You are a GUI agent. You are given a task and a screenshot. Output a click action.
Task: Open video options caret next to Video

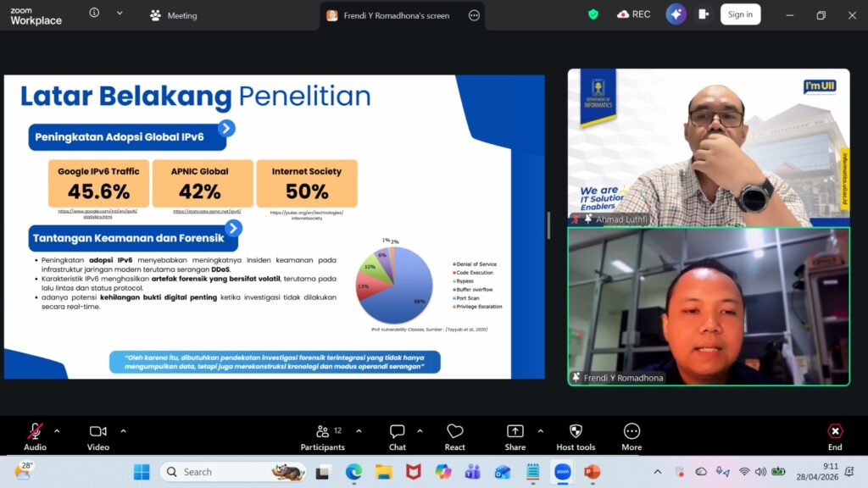123,430
